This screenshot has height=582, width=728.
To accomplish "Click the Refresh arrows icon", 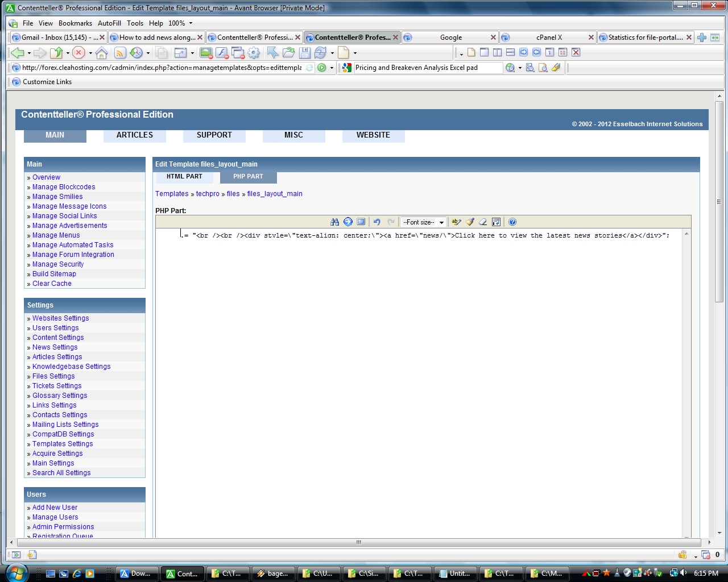I will pos(321,53).
